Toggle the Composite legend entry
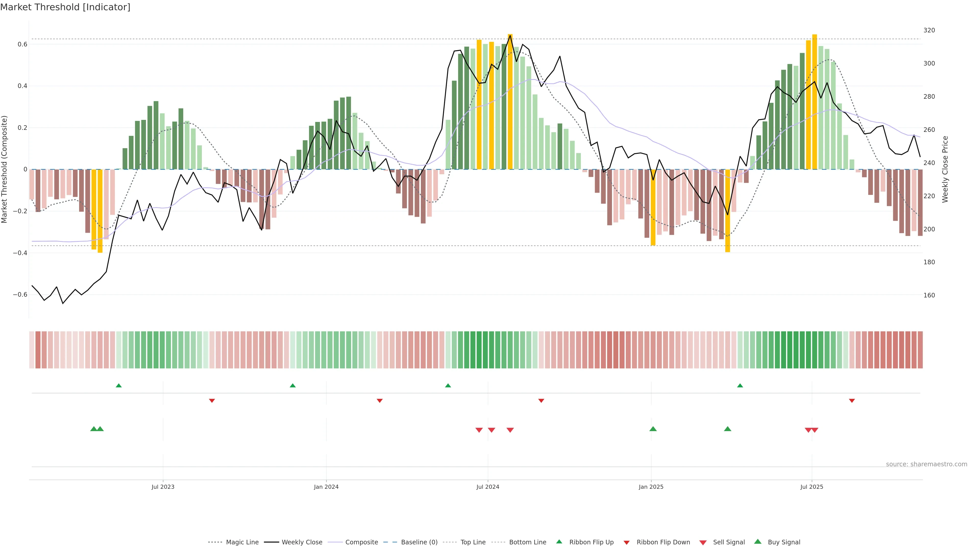Viewport: 980px width, 551px height. pos(361,542)
